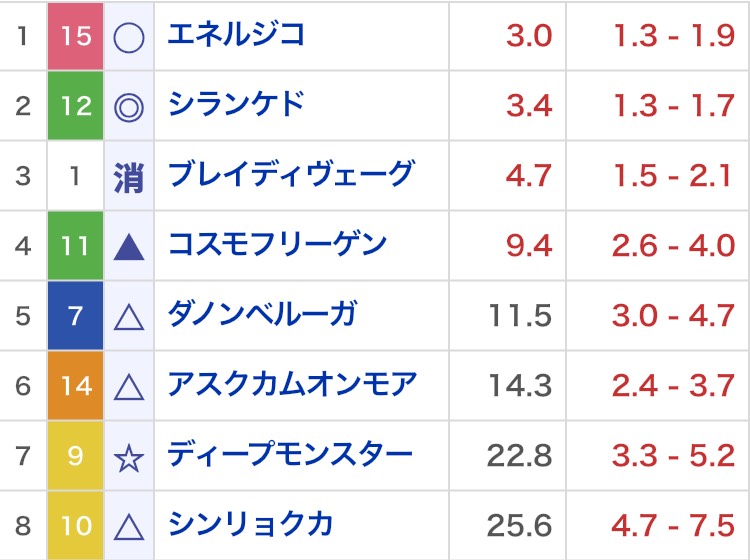Image resolution: width=750 pixels, height=560 pixels.
Task: Click the double-circle mark for シランケド
Action: 129,106
